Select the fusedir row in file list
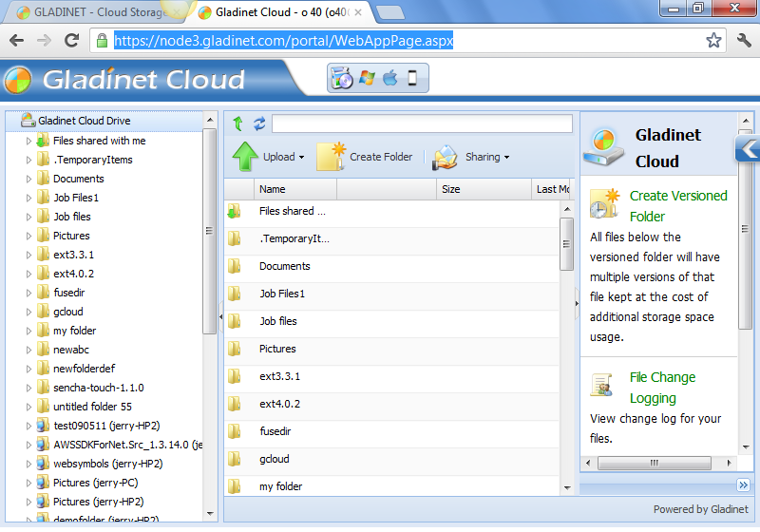 pyautogui.click(x=391, y=431)
